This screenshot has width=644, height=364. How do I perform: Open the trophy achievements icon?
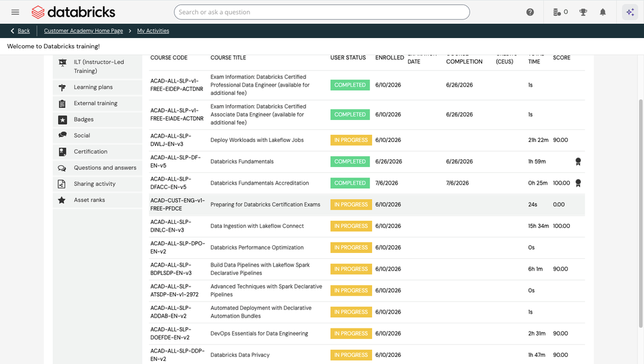click(583, 12)
